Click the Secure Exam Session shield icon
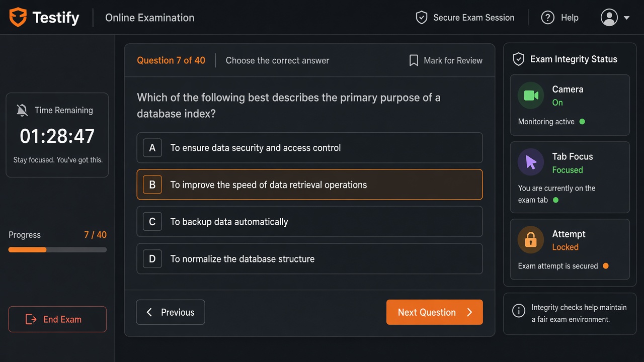644x362 pixels. (x=421, y=18)
